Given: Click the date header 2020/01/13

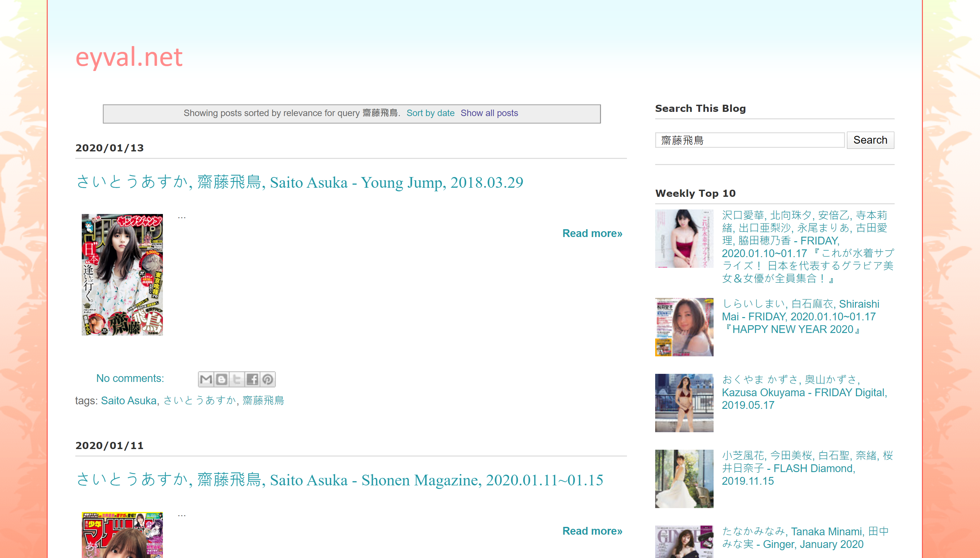Looking at the screenshot, I should 110,148.
